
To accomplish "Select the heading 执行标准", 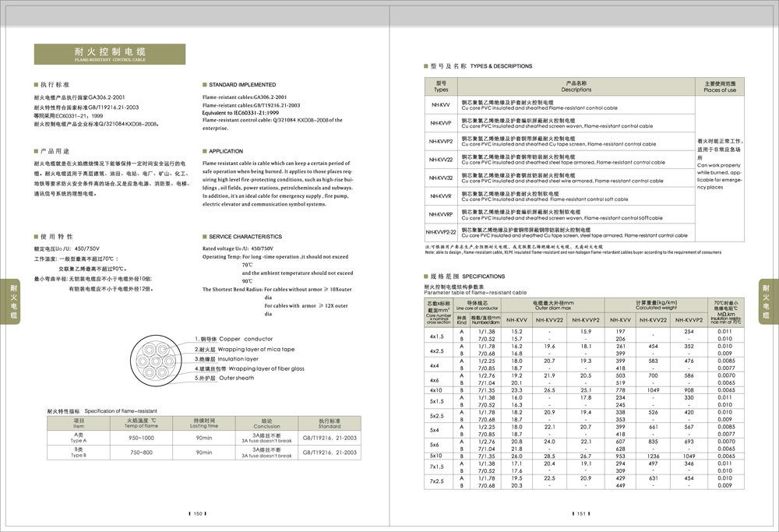I will click(52, 84).
